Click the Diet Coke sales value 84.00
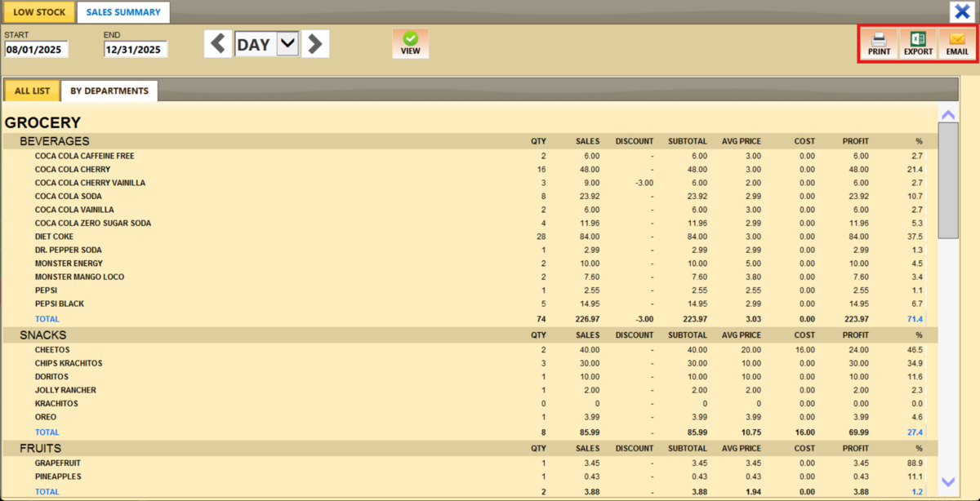 [588, 237]
